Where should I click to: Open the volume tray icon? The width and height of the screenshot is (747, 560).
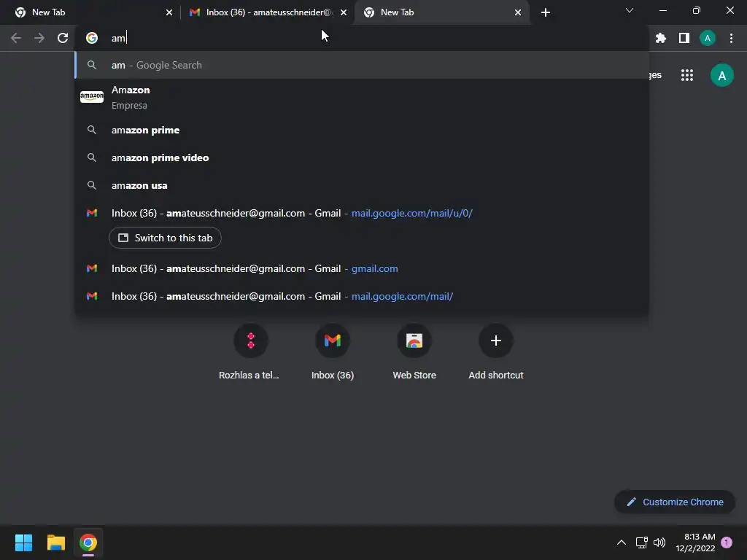coord(659,542)
